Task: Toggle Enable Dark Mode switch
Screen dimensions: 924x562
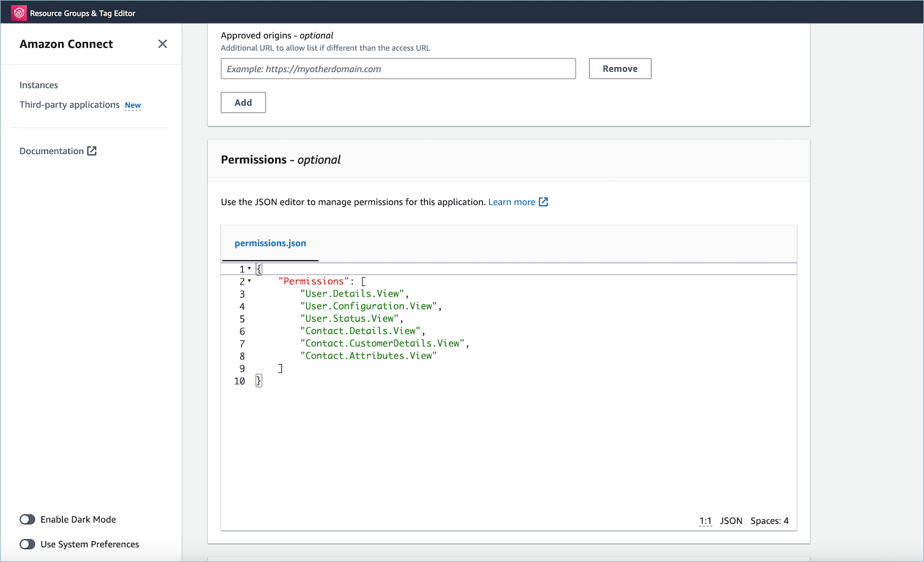Action: tap(27, 519)
